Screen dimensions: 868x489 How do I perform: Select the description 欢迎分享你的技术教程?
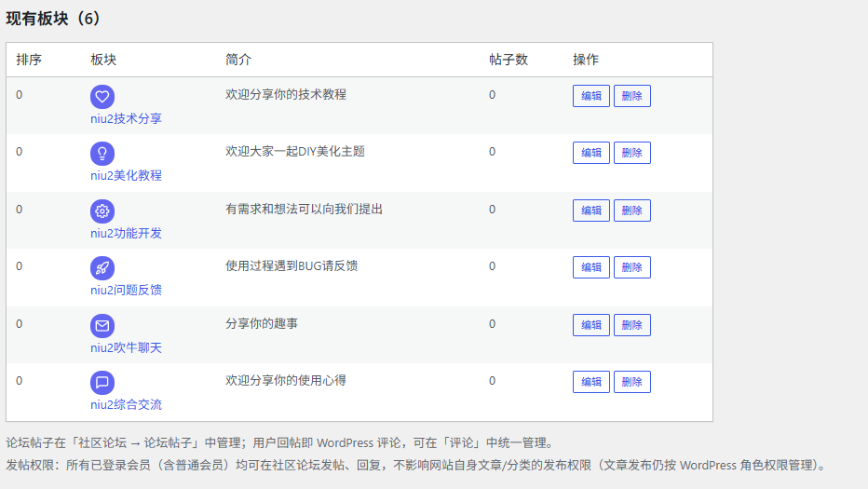[286, 95]
